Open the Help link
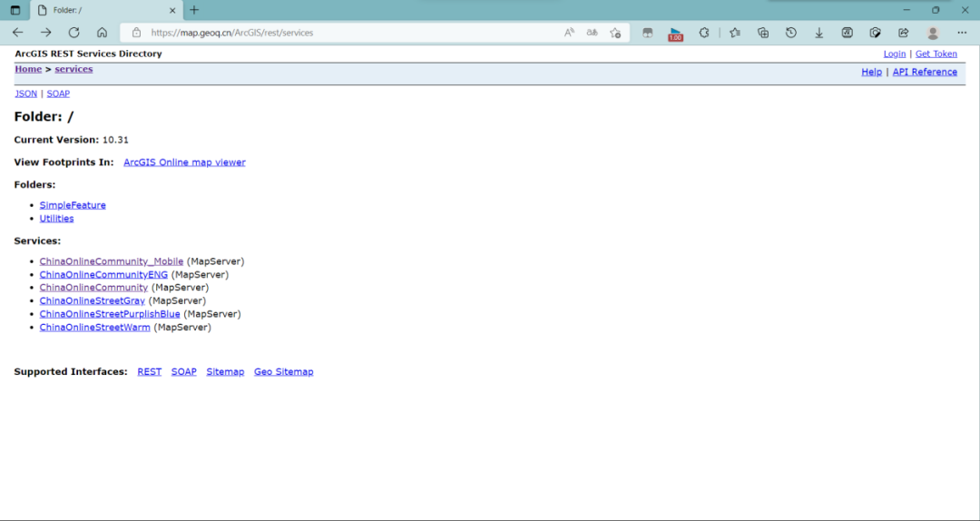The height and width of the screenshot is (521, 980). [871, 72]
